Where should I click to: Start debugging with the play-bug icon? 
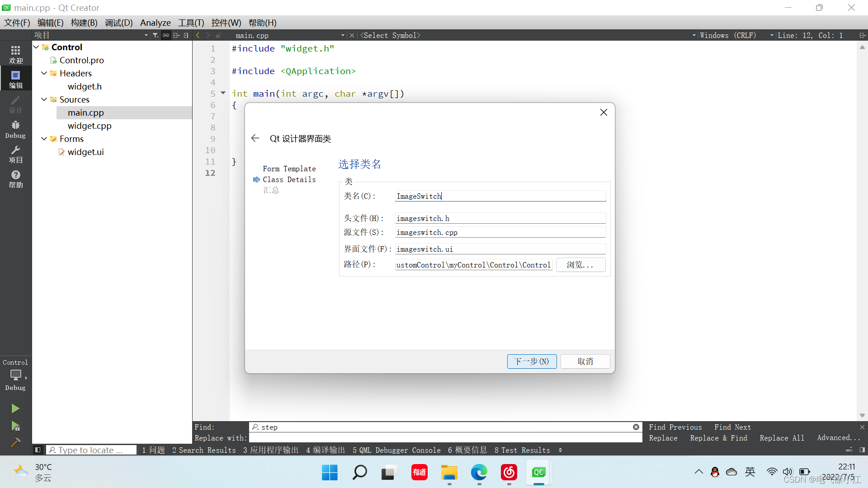coord(15,426)
